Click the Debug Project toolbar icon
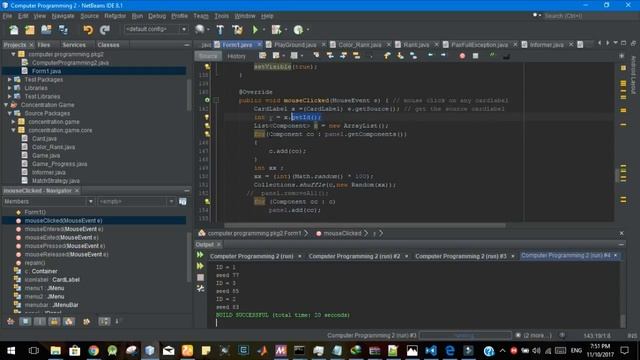This screenshot has width=640, height=360. pos(276,30)
